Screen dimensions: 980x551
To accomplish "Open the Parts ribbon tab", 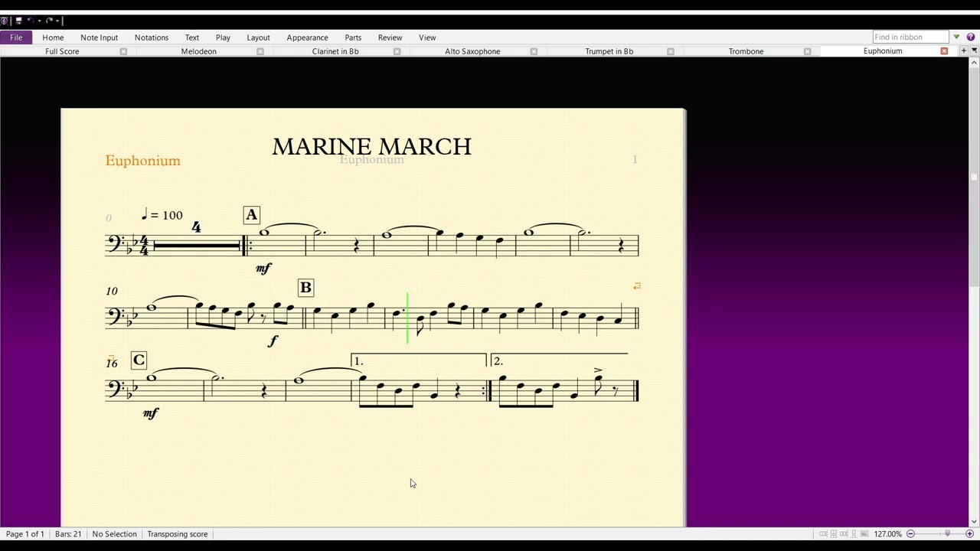I will [x=353, y=37].
